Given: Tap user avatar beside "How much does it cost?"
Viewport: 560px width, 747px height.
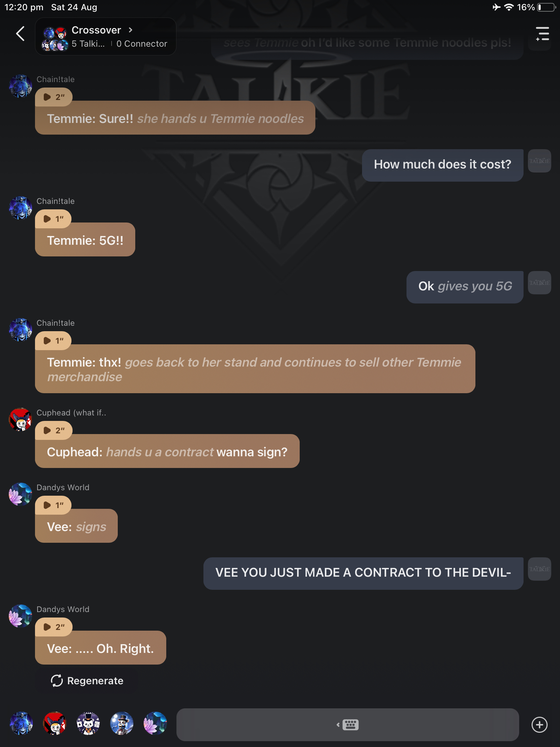Looking at the screenshot, I should 539,161.
